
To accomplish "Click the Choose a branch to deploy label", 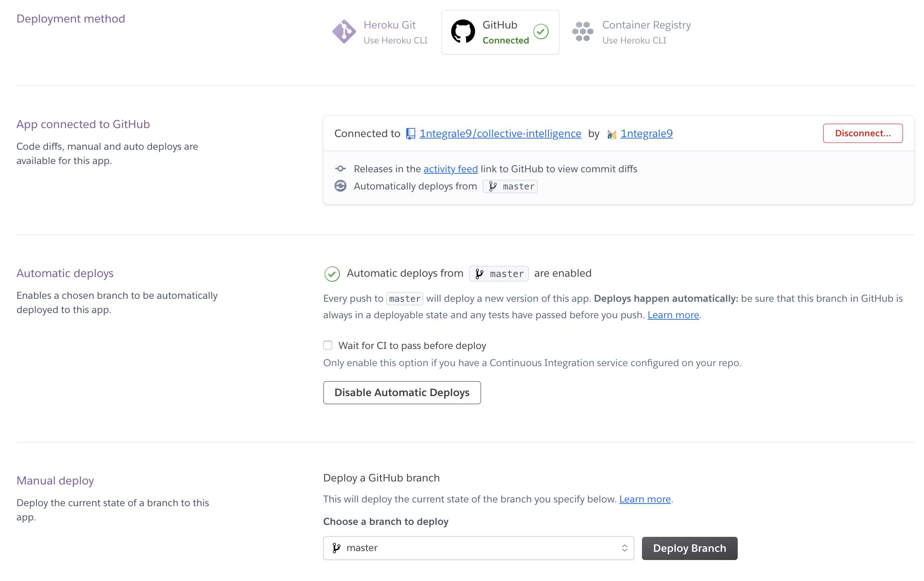I will click(386, 521).
